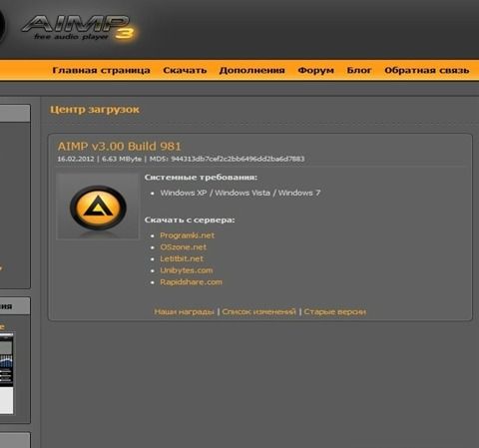Click the AIMP 3 logo in header
This screenshot has height=448, width=479.
click(x=78, y=28)
